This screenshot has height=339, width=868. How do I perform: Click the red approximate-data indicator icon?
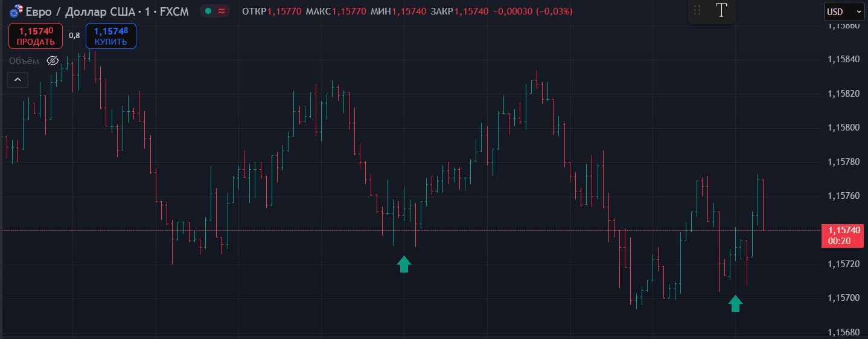pos(222,11)
